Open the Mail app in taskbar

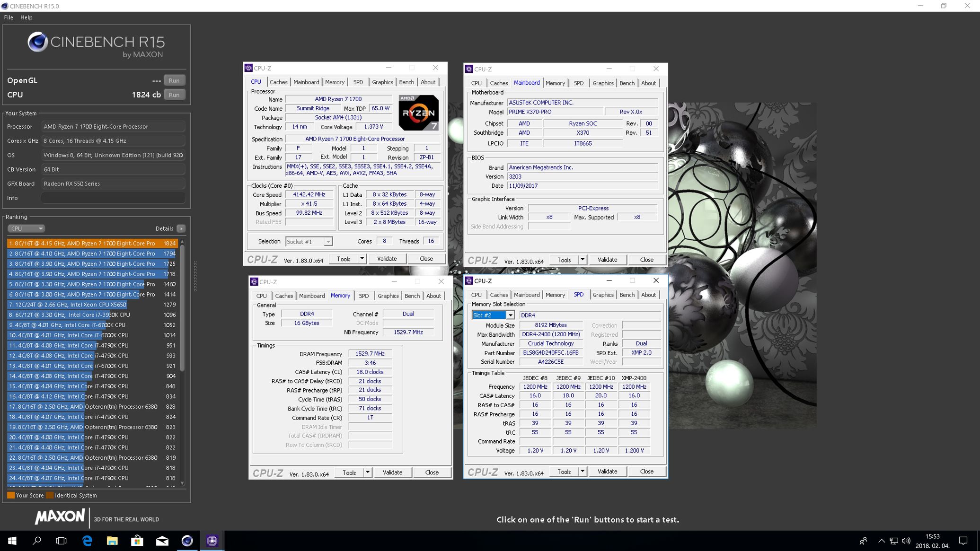pyautogui.click(x=162, y=541)
